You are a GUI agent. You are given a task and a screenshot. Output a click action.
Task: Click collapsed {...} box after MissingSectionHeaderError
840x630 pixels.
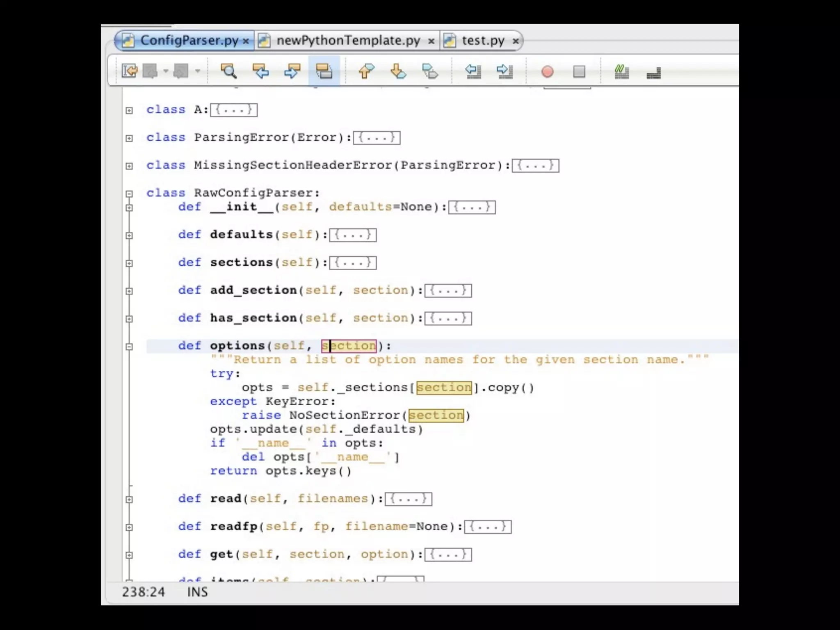pyautogui.click(x=535, y=166)
